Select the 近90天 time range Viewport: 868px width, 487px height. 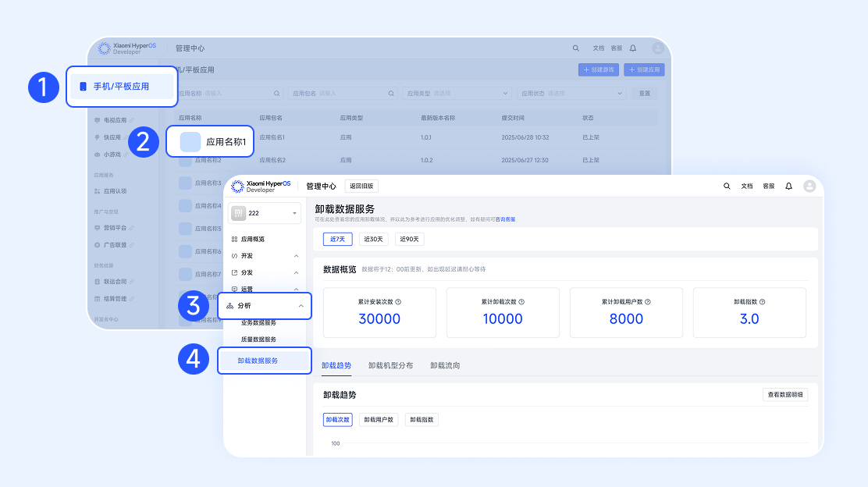tap(410, 239)
